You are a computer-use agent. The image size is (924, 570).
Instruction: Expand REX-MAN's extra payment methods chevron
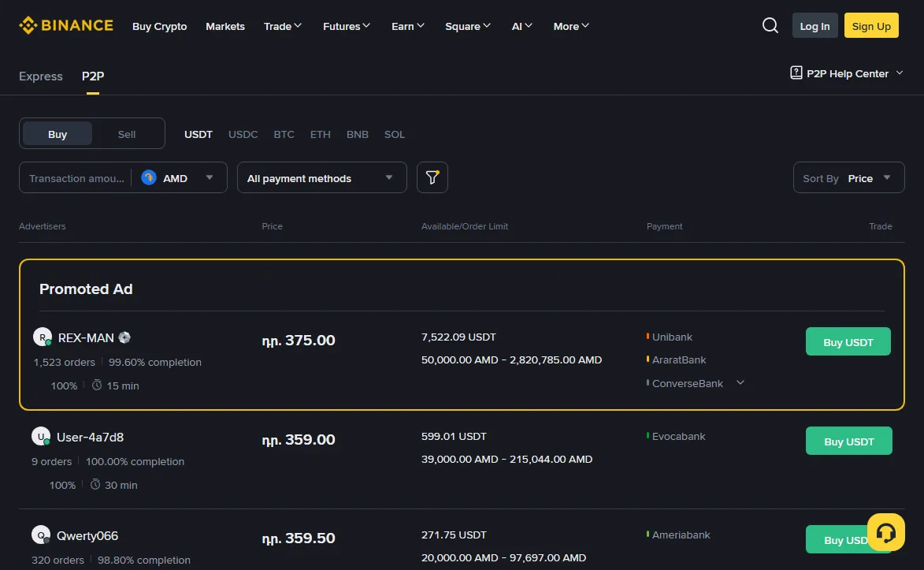740,382
